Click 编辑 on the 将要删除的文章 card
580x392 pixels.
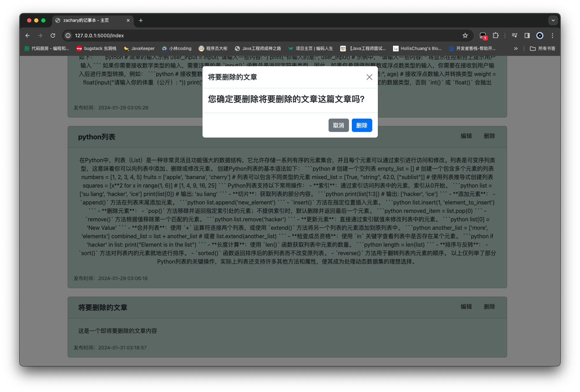click(466, 307)
